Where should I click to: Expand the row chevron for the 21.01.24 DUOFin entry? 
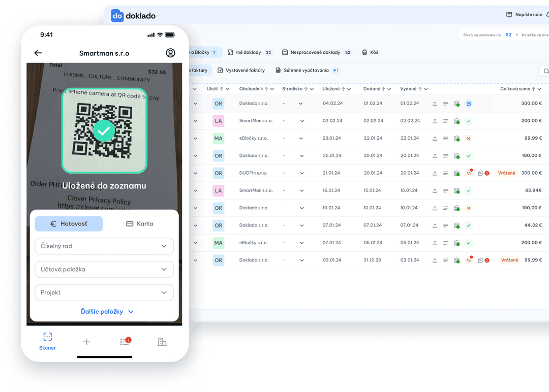pos(195,173)
